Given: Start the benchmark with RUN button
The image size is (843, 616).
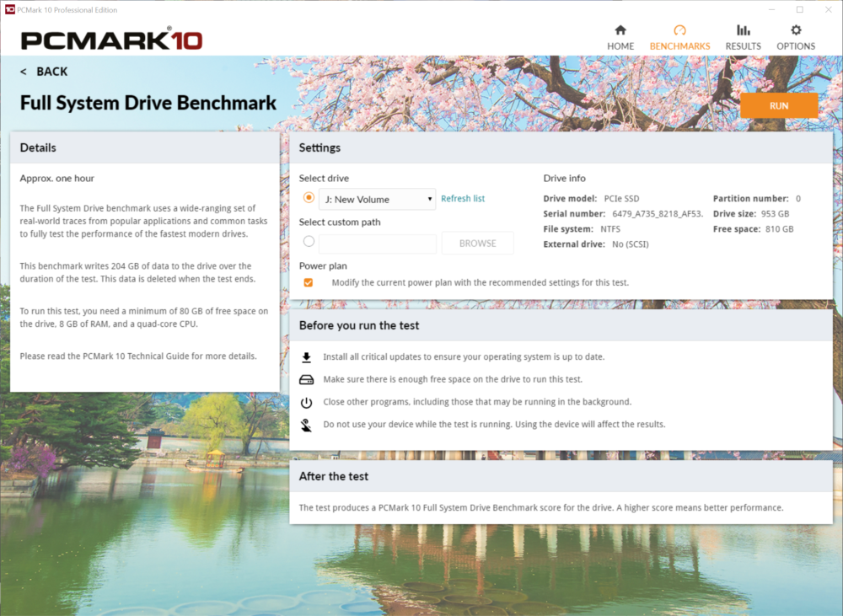Looking at the screenshot, I should pos(779,106).
